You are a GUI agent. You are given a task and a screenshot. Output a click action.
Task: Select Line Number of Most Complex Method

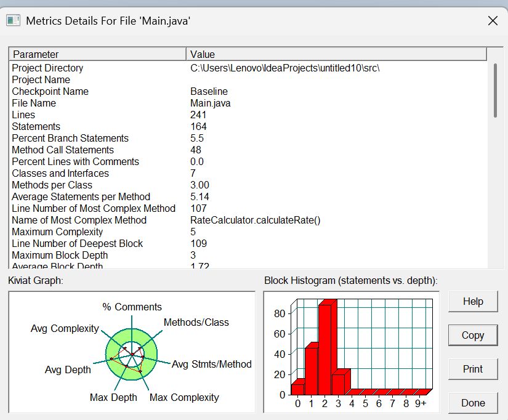[248, 208]
